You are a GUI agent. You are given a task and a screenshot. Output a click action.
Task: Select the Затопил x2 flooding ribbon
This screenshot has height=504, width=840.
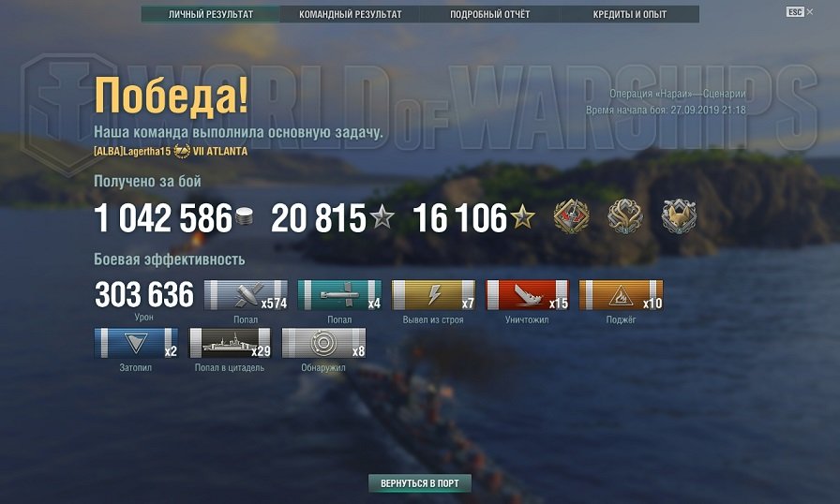(136, 343)
